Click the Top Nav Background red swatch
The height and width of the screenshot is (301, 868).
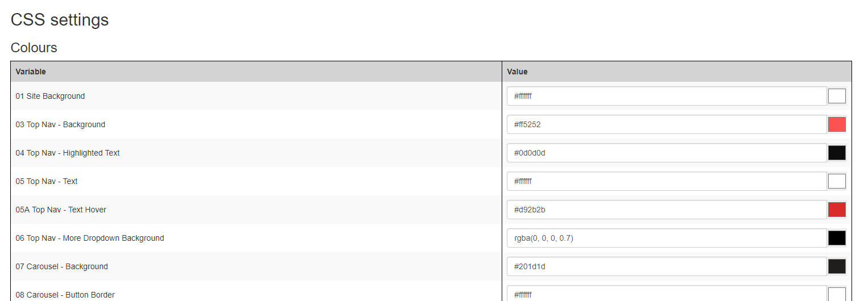pyautogui.click(x=837, y=124)
